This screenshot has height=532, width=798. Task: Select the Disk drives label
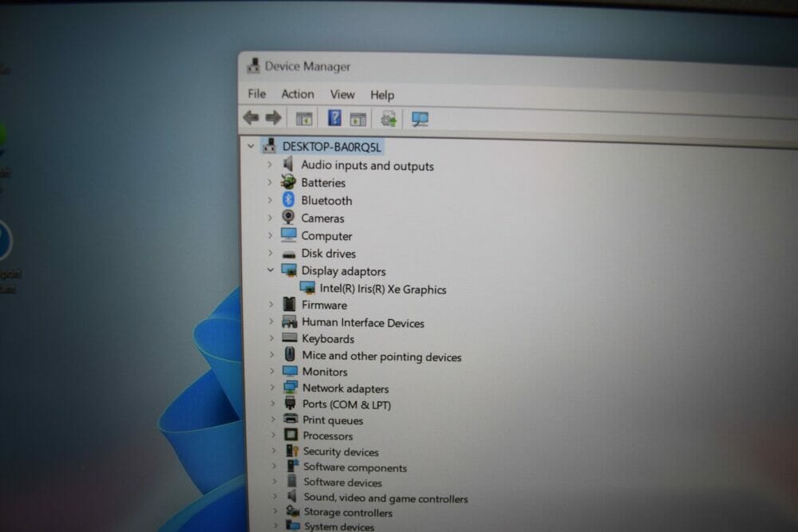coord(328,254)
